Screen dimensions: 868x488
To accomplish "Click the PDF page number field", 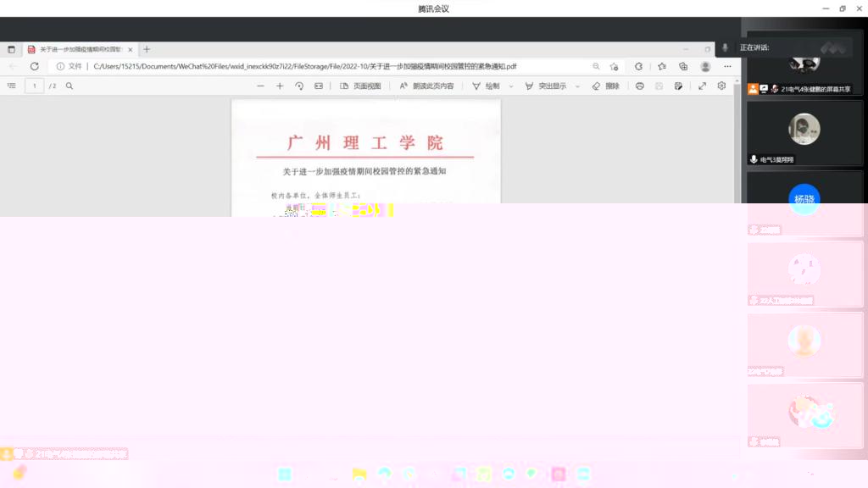I will coord(34,86).
